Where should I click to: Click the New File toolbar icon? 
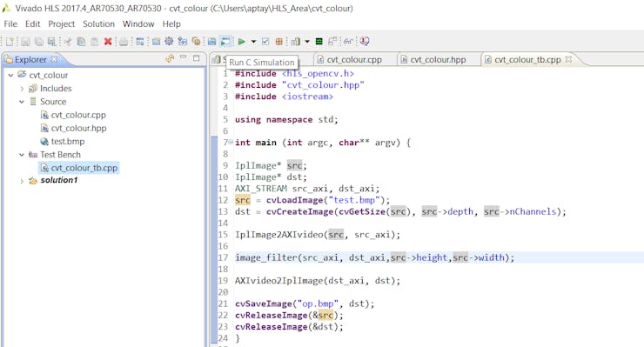10,42
